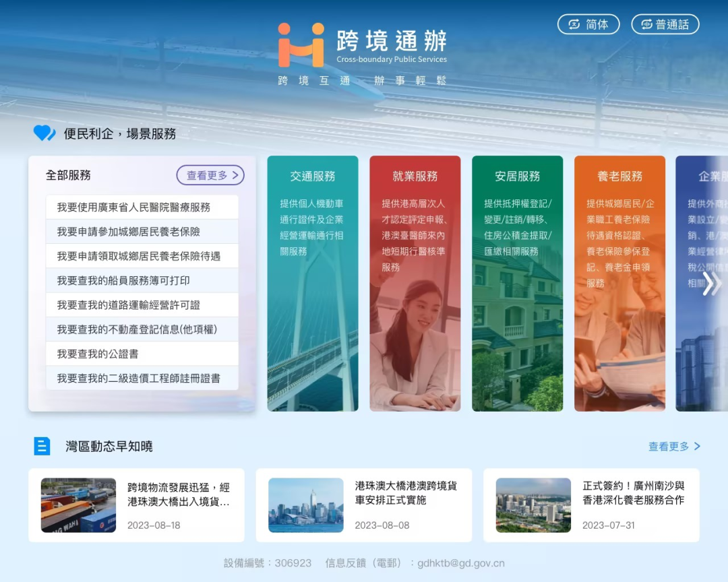Click the blue heart icon beside 便民利企
728x582 pixels.
(x=43, y=133)
